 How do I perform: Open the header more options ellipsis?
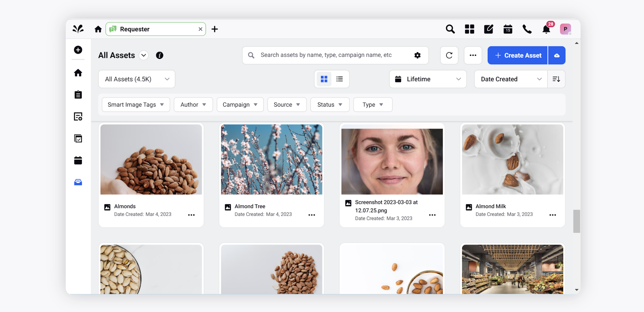[473, 55]
